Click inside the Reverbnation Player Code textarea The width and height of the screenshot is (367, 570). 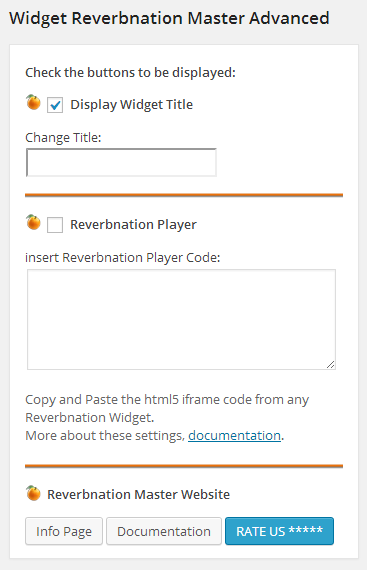pyautogui.click(x=181, y=320)
